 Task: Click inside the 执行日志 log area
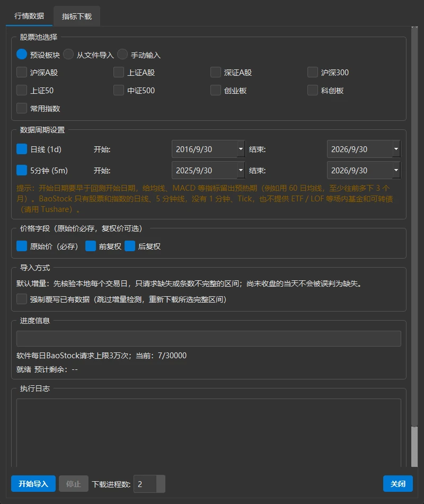pos(209,432)
